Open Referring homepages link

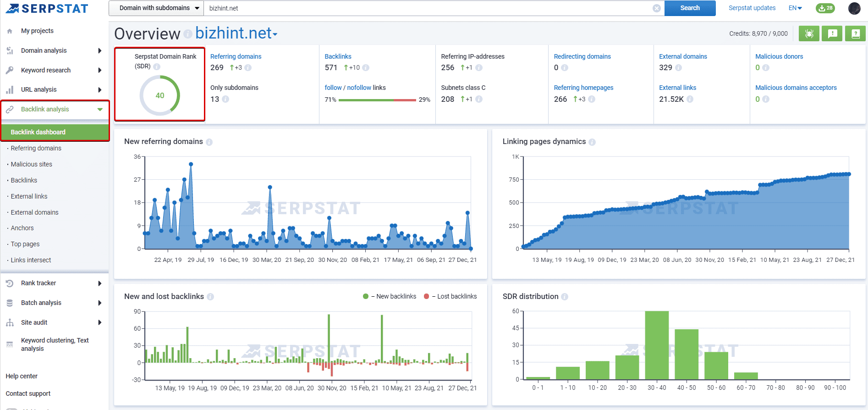pos(583,88)
